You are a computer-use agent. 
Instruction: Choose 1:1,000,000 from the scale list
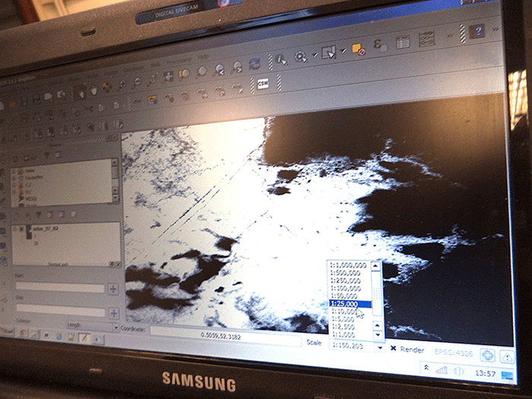[348, 264]
